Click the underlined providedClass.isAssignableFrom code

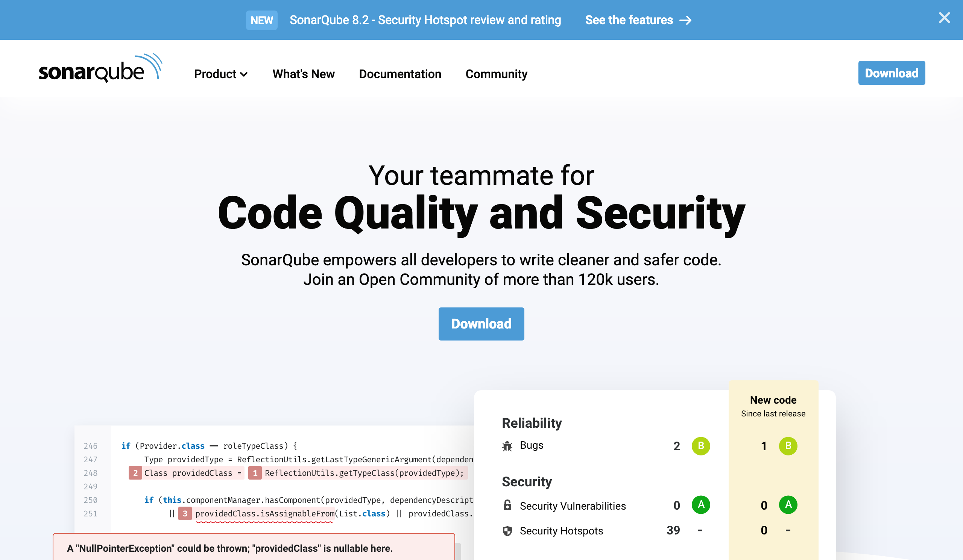point(265,514)
